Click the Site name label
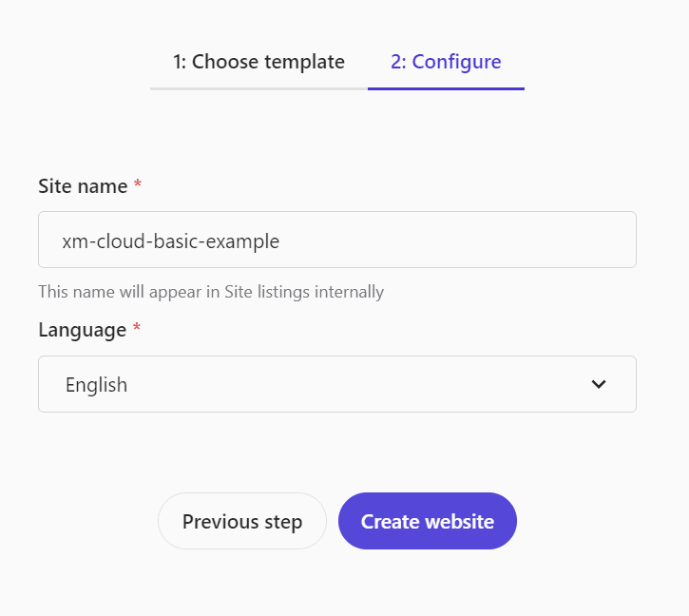 coord(83,186)
